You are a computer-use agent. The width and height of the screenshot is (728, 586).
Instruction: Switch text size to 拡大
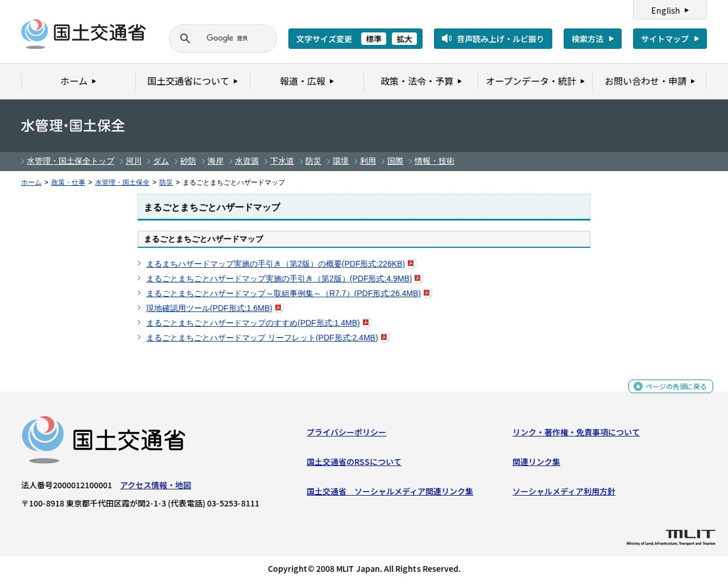[x=404, y=39]
